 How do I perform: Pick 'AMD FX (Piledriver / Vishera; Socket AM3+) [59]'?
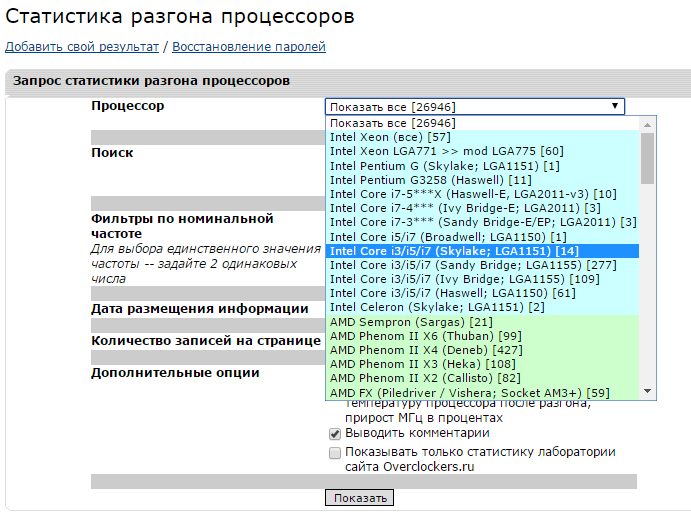(482, 392)
